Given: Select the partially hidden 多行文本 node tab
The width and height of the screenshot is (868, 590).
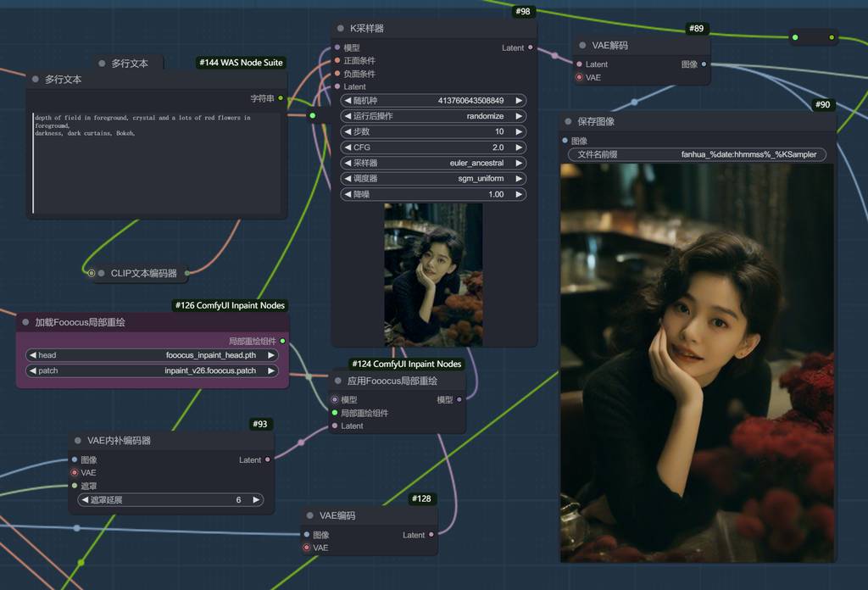Looking at the screenshot, I should (x=129, y=64).
